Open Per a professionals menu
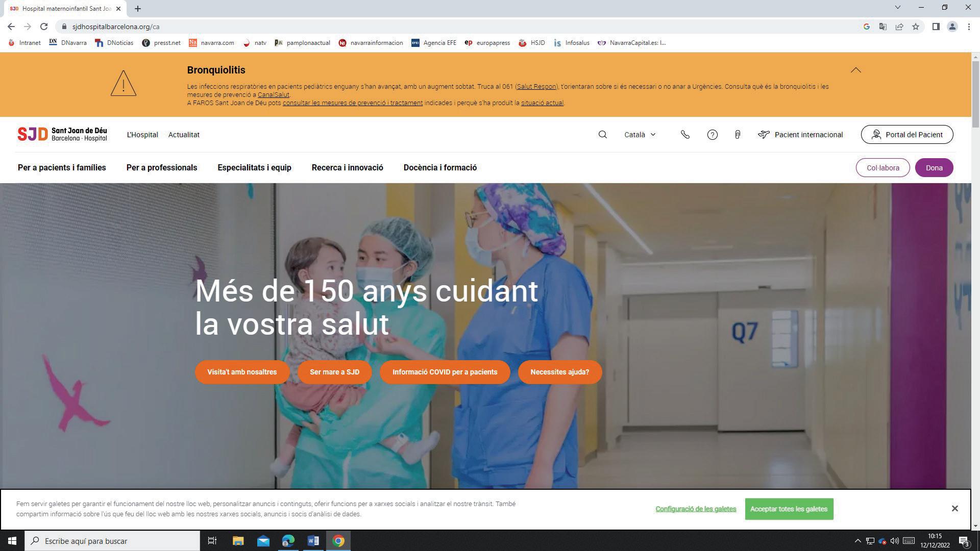980x551 pixels. (162, 168)
